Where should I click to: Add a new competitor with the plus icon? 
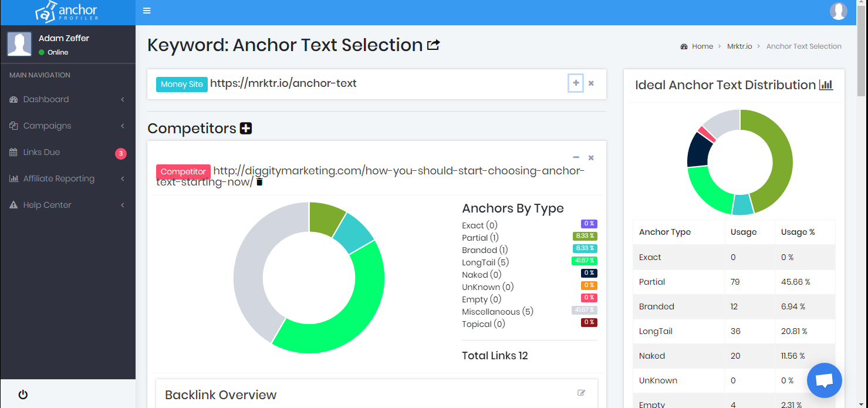[x=246, y=127]
